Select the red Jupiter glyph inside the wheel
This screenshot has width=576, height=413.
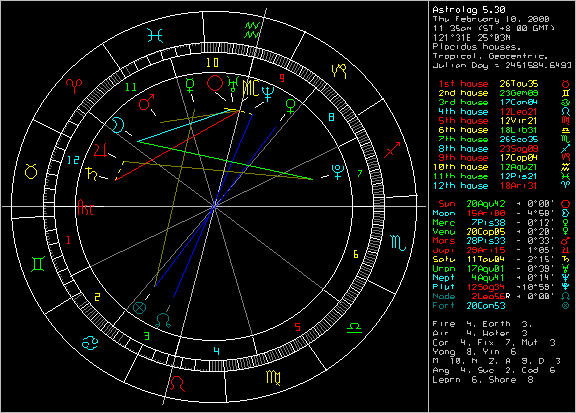click(x=101, y=150)
